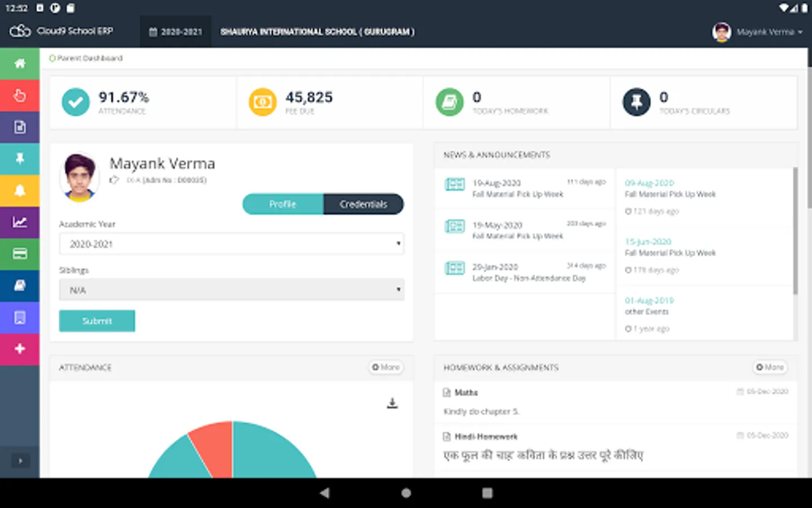Select the pushpin circulars sidebar icon

coord(20,159)
